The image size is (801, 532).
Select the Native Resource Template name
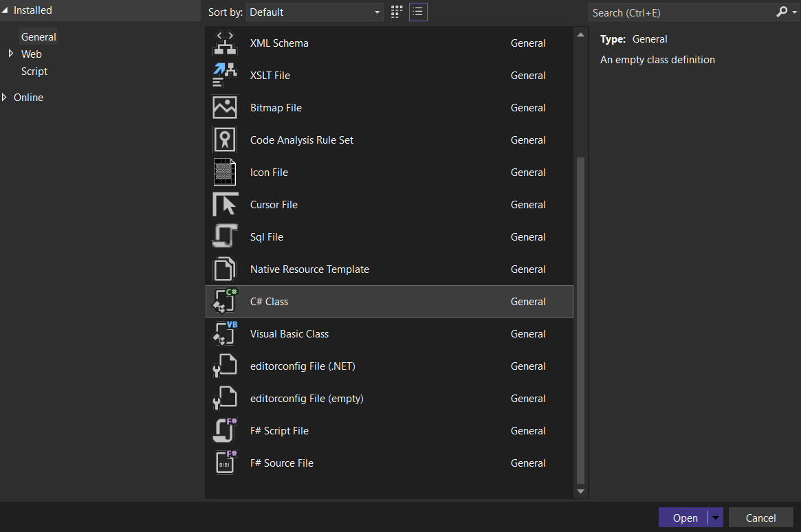[309, 269]
